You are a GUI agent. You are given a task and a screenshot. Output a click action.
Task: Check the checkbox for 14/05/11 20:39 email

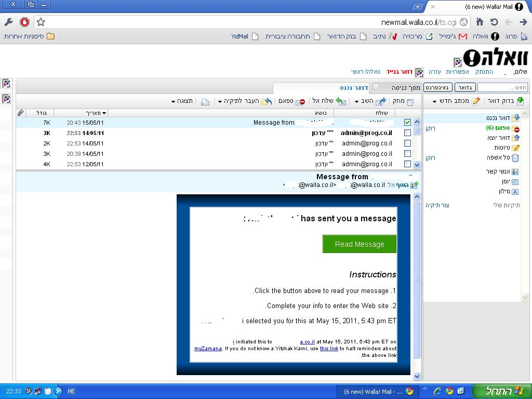coord(407,154)
